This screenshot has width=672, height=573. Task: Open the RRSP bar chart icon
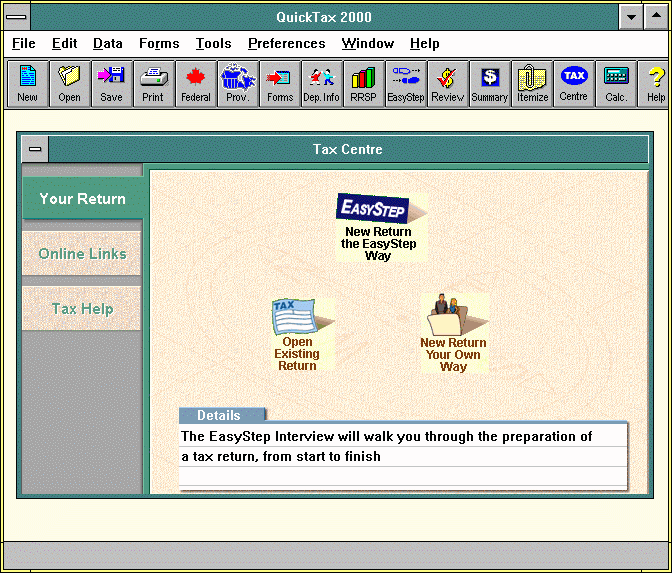tap(363, 84)
